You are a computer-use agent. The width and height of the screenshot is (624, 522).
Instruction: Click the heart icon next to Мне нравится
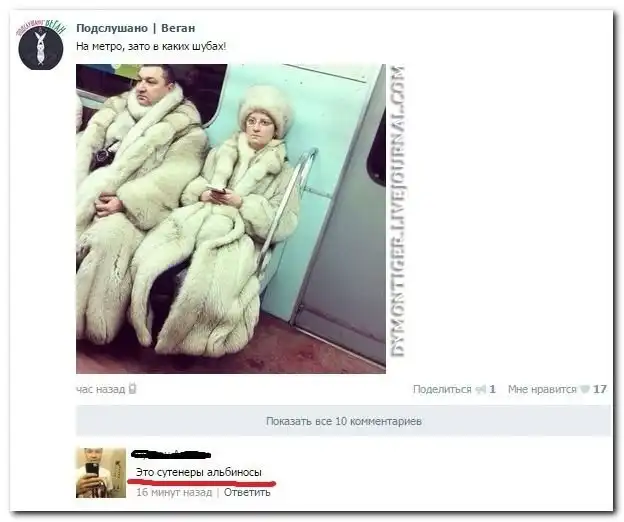584,389
